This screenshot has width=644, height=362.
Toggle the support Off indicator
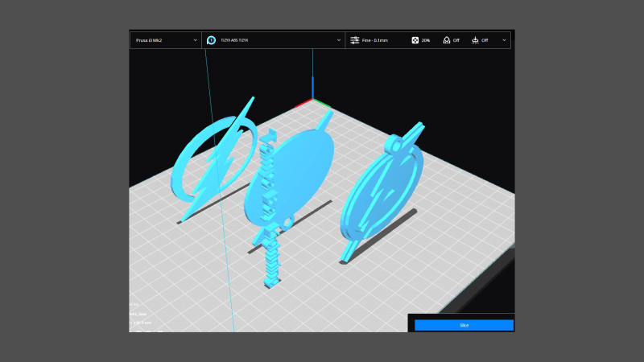[x=456, y=39]
